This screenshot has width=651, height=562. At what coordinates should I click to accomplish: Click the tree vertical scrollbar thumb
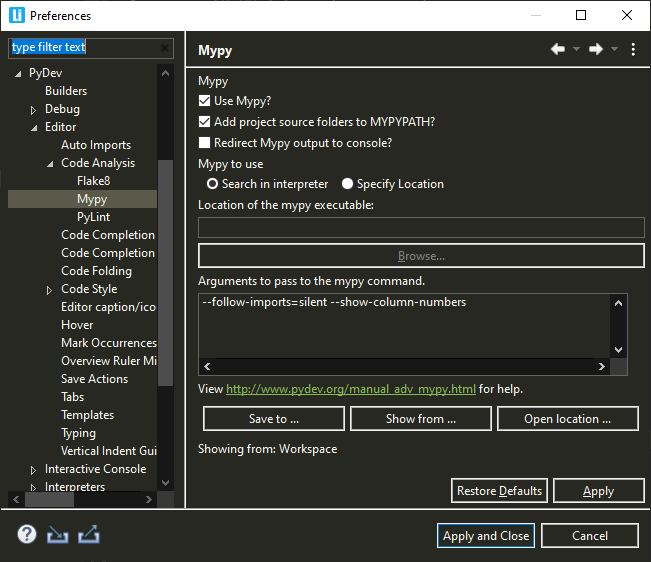tap(165, 273)
